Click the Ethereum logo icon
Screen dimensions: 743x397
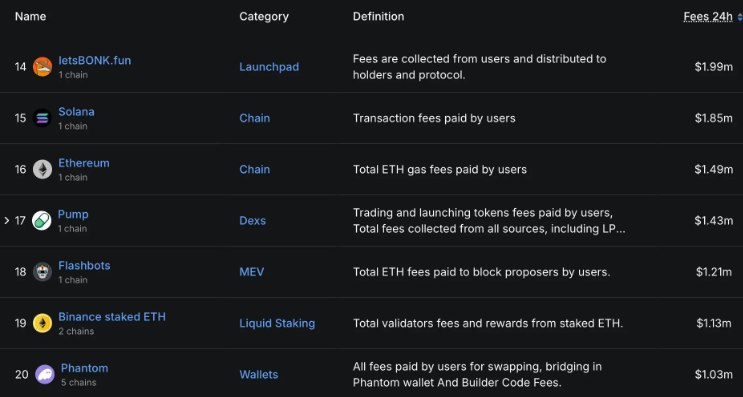pyautogui.click(x=42, y=169)
